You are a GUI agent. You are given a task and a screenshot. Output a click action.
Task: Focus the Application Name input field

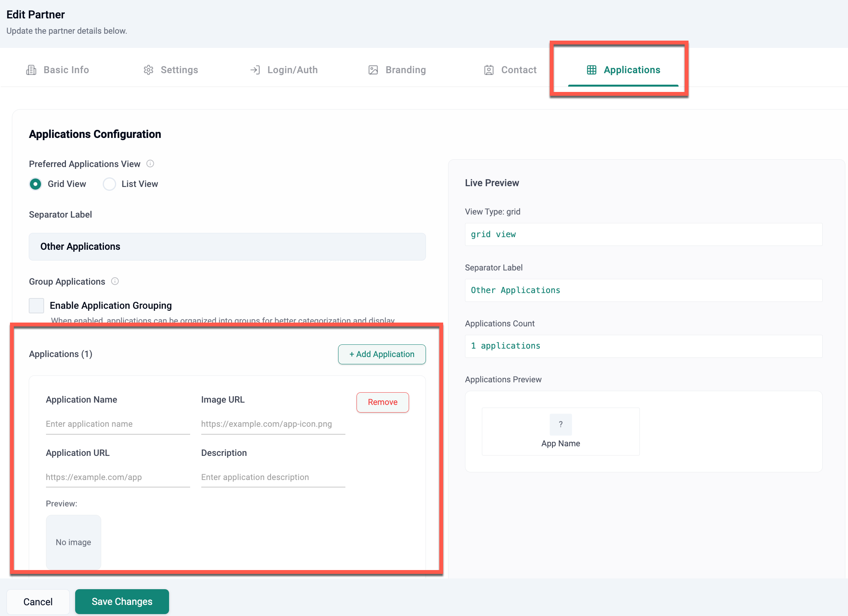(118, 424)
